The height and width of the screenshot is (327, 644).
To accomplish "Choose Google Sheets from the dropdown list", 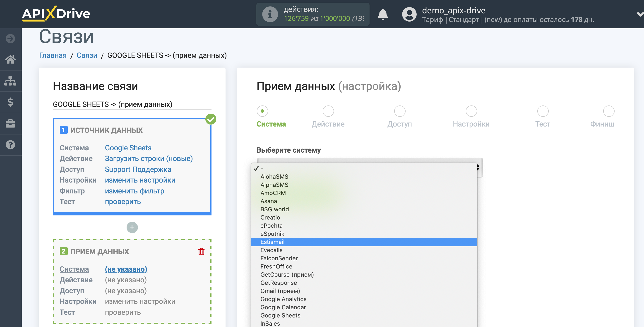I will pos(364,315).
